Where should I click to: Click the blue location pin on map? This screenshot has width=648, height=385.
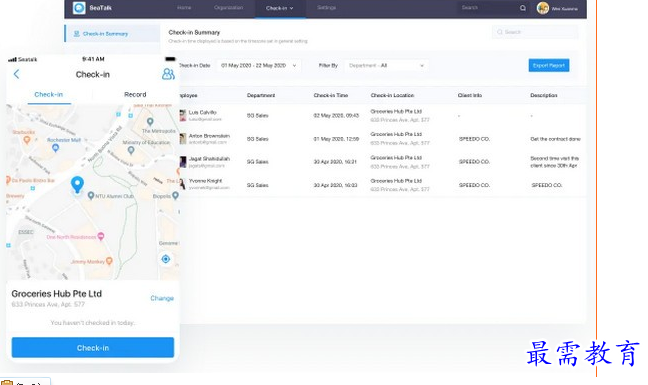pos(77,185)
